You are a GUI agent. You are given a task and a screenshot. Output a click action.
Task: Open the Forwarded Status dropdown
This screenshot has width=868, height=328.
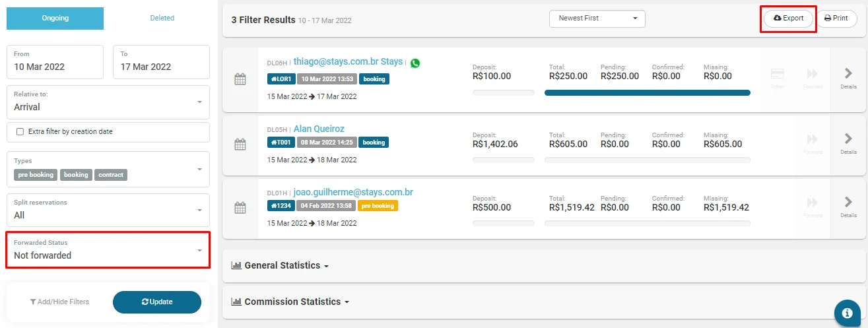pyautogui.click(x=108, y=250)
